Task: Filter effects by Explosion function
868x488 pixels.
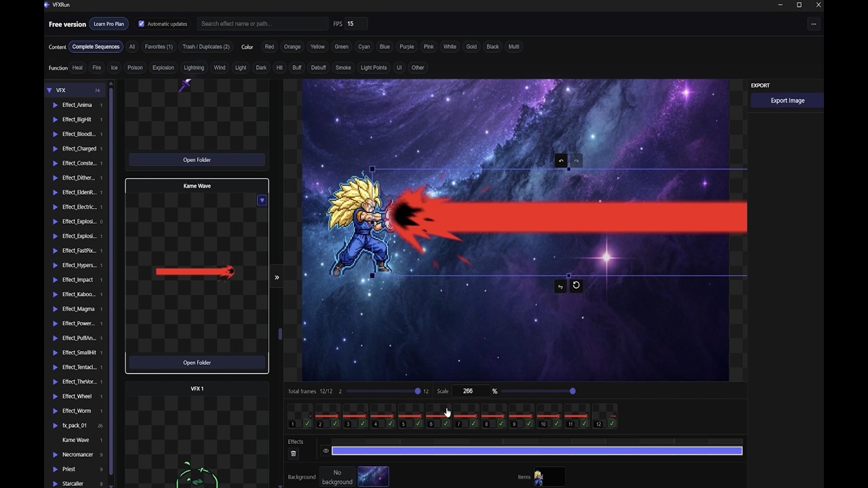Action: tap(163, 68)
